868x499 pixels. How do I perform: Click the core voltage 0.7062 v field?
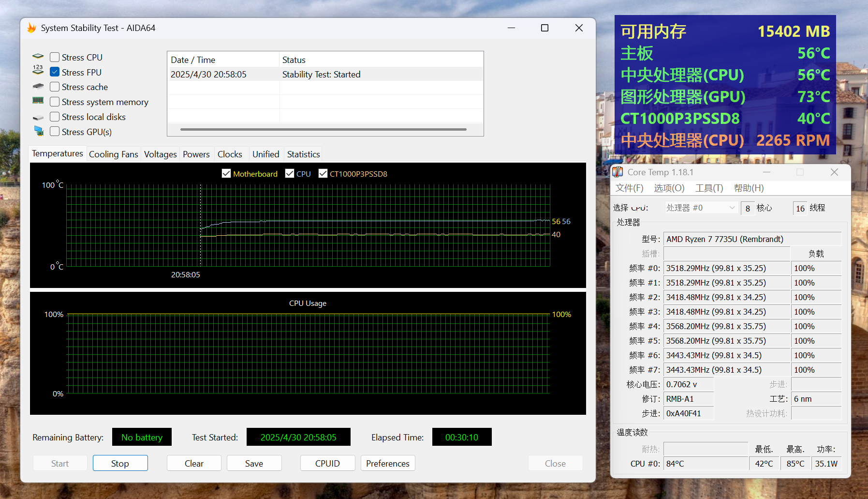tap(688, 384)
